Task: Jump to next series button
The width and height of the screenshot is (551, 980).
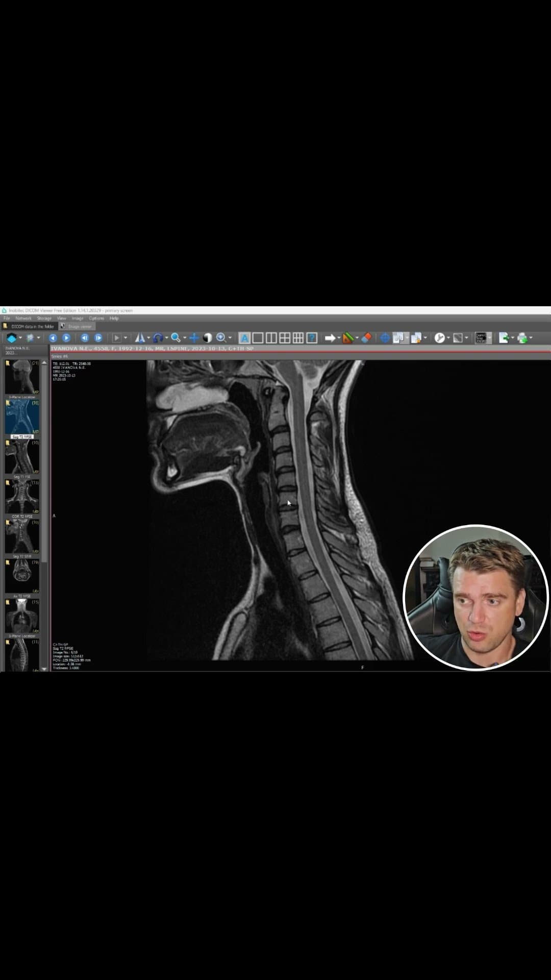Action: (98, 338)
